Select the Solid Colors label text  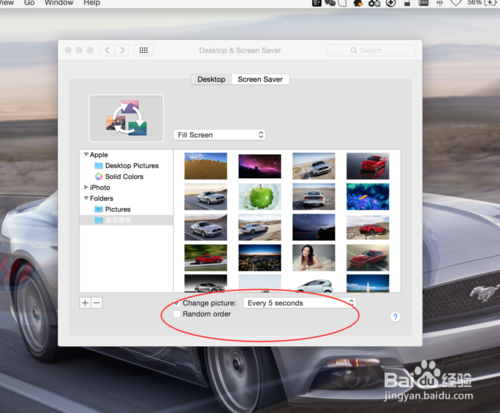[124, 176]
